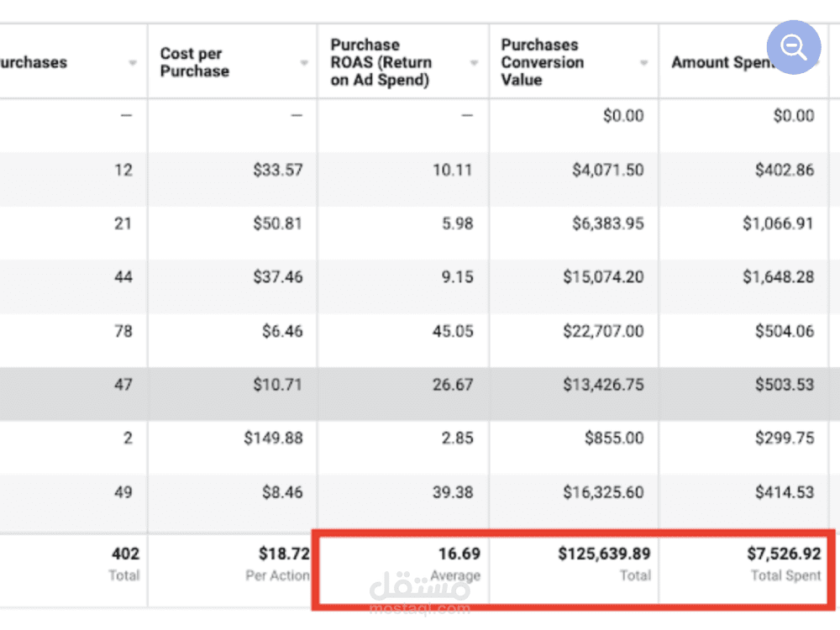
Task: Click the zoom out magnifier icon
Action: [794, 47]
